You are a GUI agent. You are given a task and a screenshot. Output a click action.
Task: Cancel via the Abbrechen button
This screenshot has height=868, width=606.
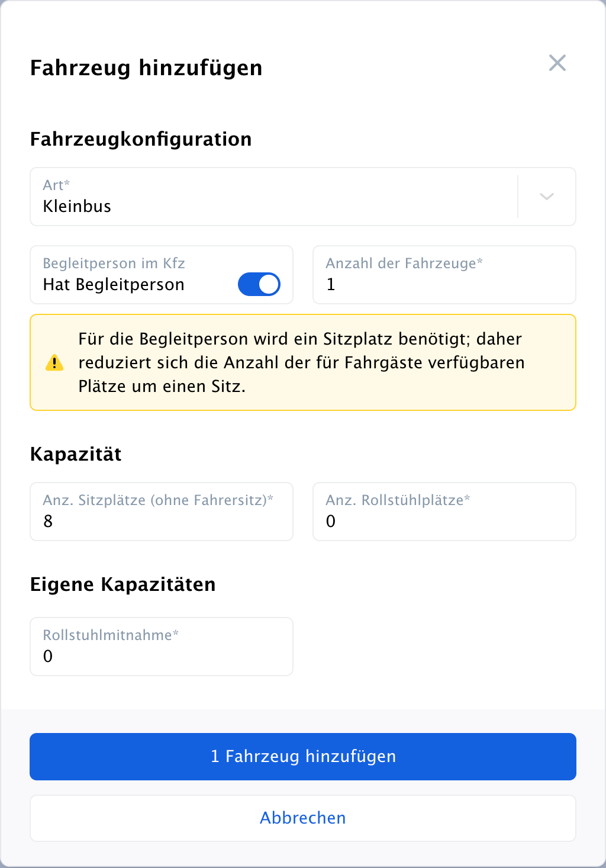pyautogui.click(x=303, y=818)
